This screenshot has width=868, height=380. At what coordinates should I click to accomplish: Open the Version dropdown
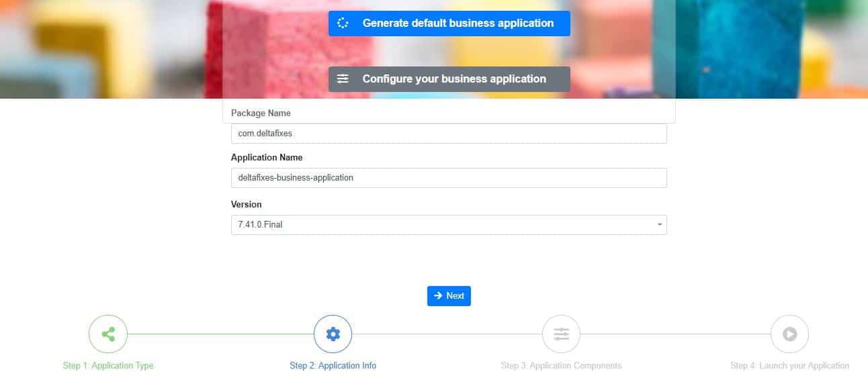pyautogui.click(x=448, y=225)
